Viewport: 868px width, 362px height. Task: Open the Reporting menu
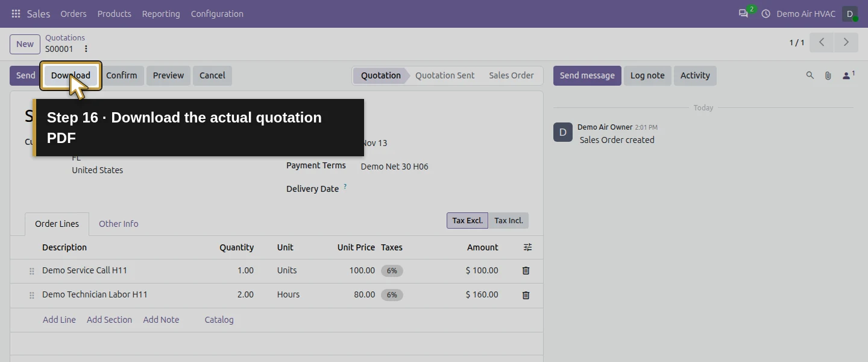(161, 14)
